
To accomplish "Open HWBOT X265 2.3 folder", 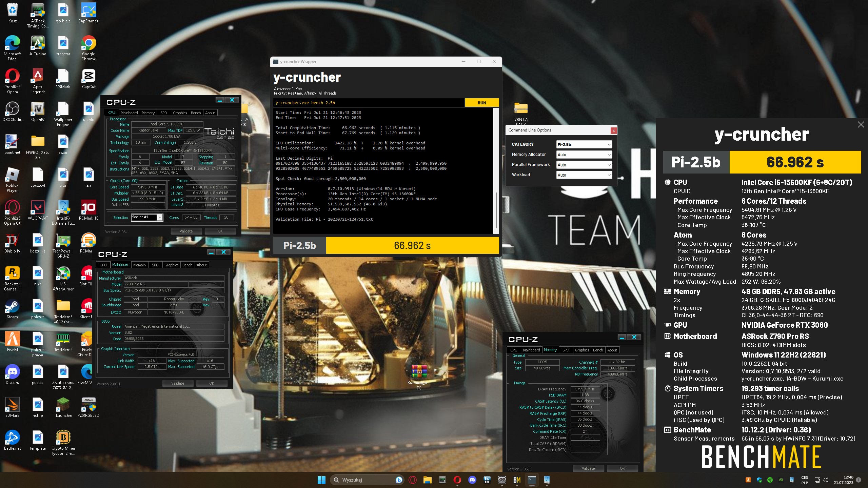I will tap(38, 147).
